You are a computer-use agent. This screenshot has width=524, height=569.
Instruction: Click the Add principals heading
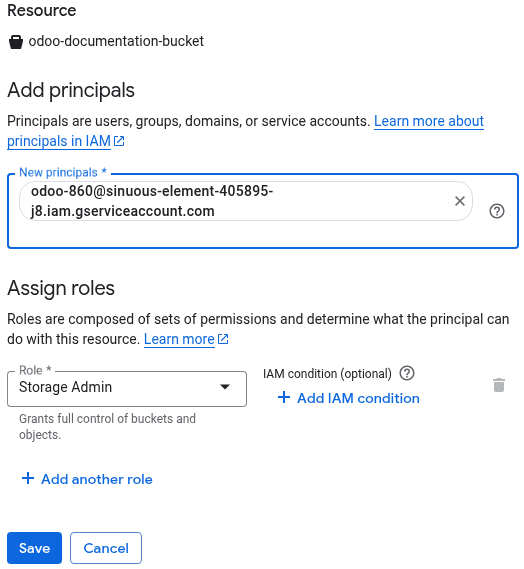(71, 90)
